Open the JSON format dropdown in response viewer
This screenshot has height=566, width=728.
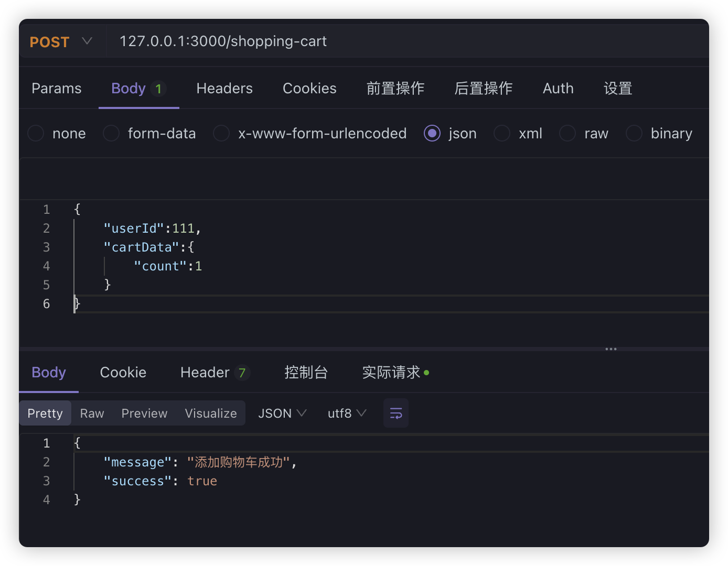(x=281, y=413)
